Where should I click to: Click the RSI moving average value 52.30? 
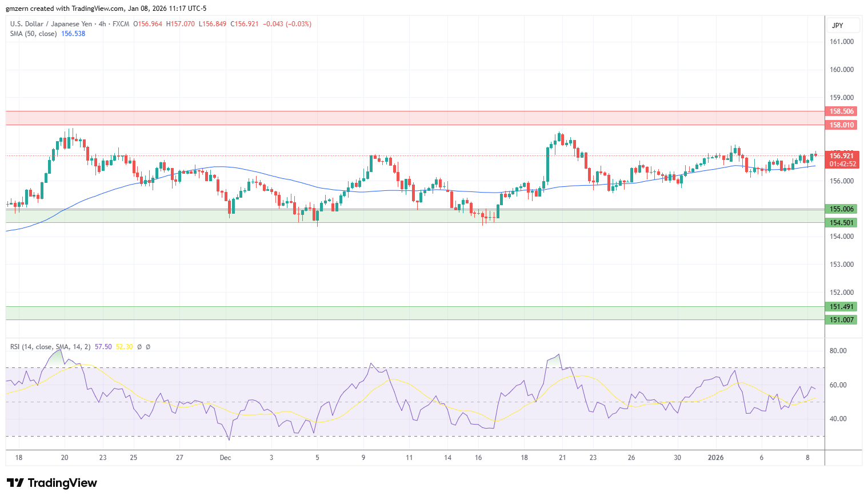[x=124, y=347]
